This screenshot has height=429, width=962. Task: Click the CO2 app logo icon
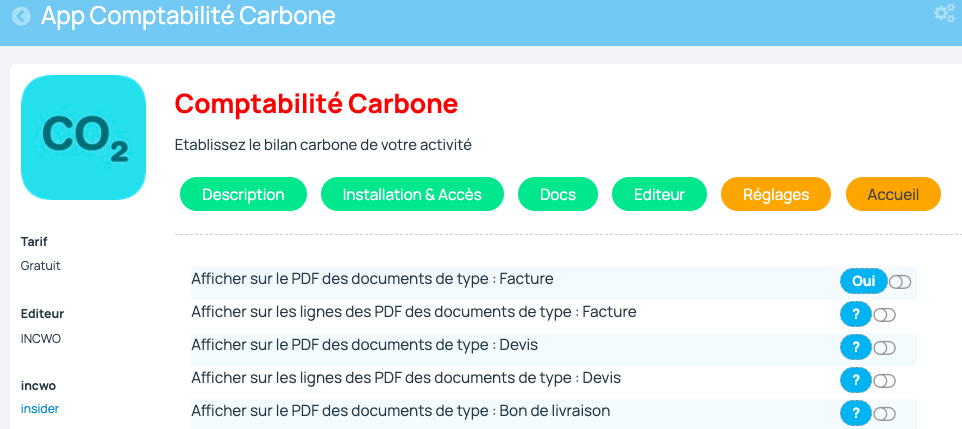[x=83, y=137]
